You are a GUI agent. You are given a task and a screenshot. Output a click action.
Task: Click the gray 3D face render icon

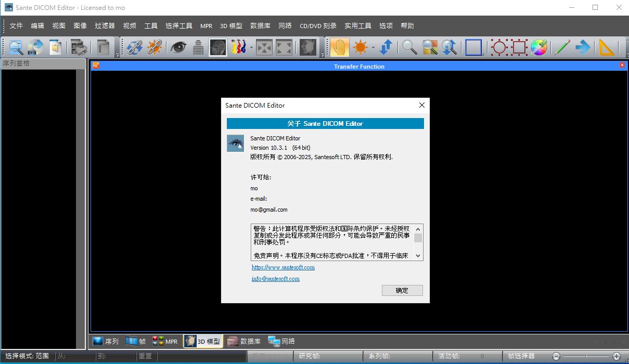click(308, 47)
